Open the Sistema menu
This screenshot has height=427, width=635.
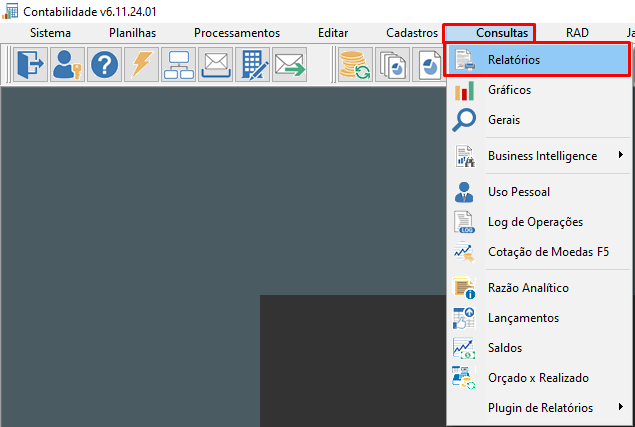[x=50, y=33]
